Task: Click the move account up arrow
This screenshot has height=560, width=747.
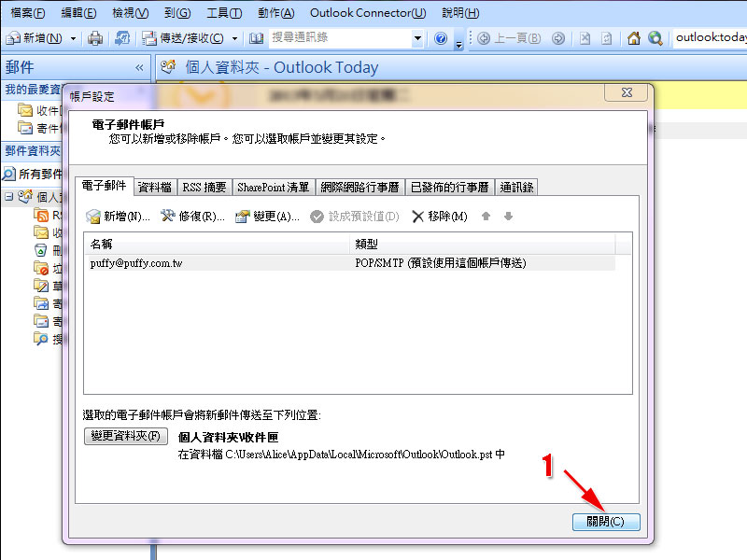Action: pyautogui.click(x=486, y=217)
